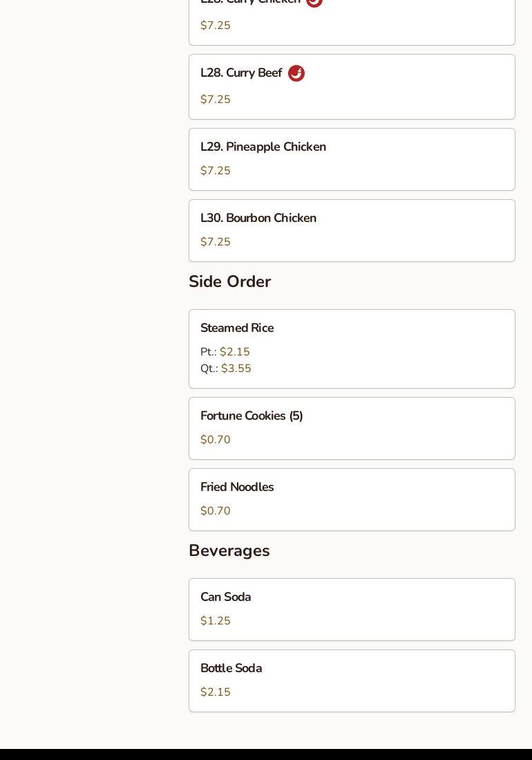The height and width of the screenshot is (760, 532).
Task: Click the $2.15 price under Bottle Soda
Action: 216,692
